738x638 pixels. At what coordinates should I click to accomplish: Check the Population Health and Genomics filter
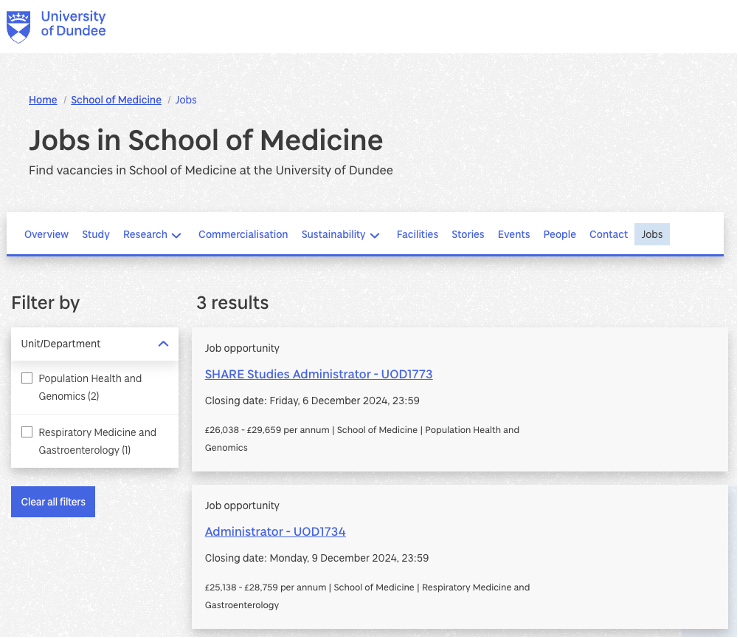(27, 378)
